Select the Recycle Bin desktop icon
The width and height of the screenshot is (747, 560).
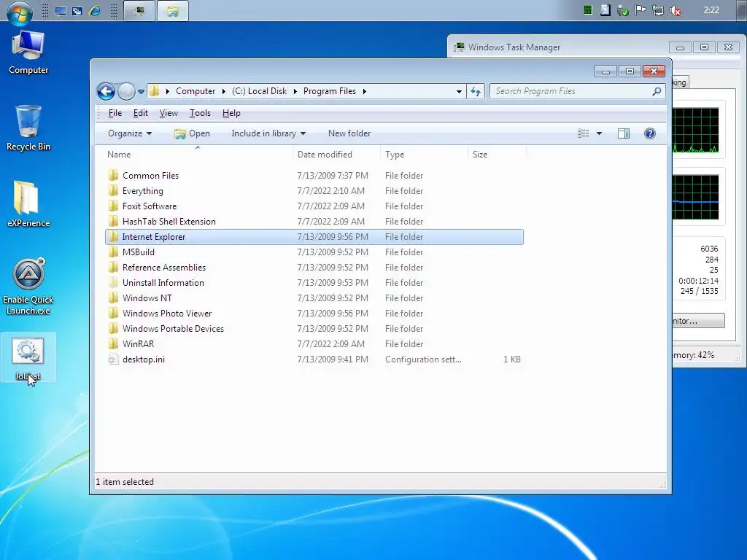coord(28,128)
